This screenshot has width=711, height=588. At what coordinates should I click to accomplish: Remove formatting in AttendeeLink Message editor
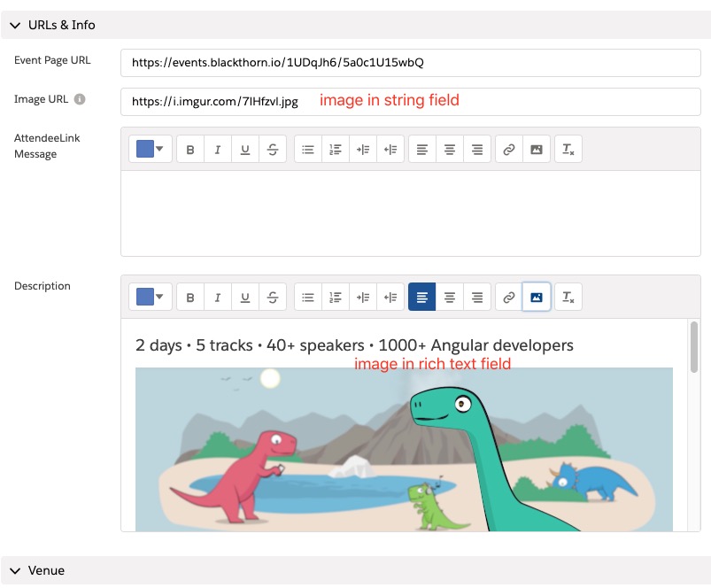tap(568, 149)
